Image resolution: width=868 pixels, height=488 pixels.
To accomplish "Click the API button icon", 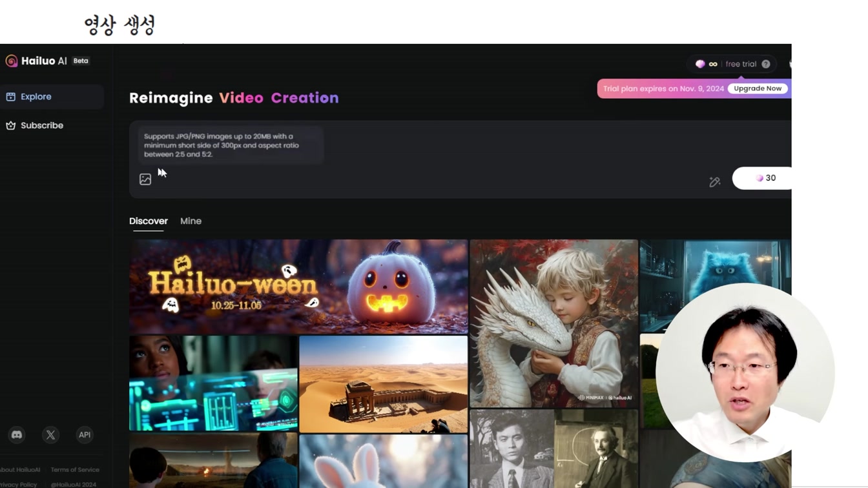I will pos(85,435).
